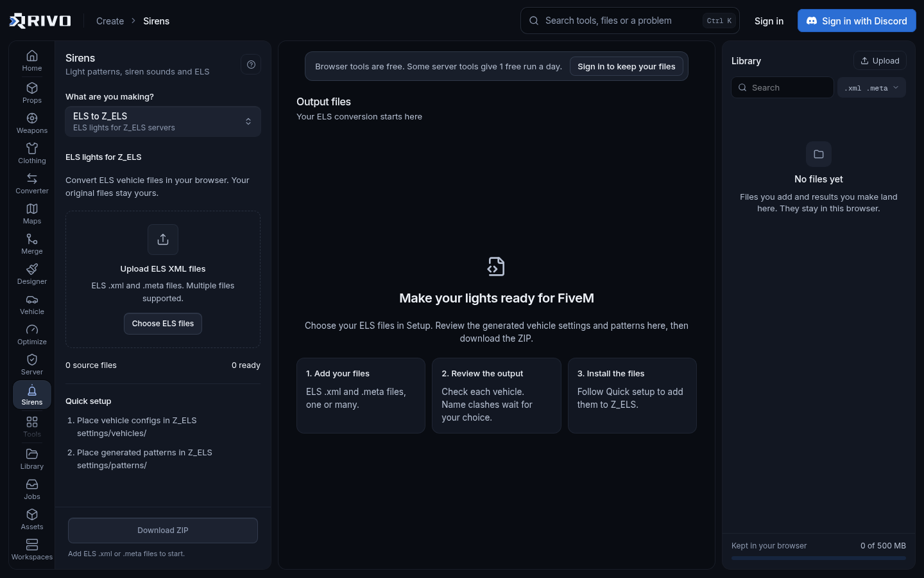This screenshot has height=578, width=924.
Task: Open the Merge tool
Action: (x=32, y=244)
